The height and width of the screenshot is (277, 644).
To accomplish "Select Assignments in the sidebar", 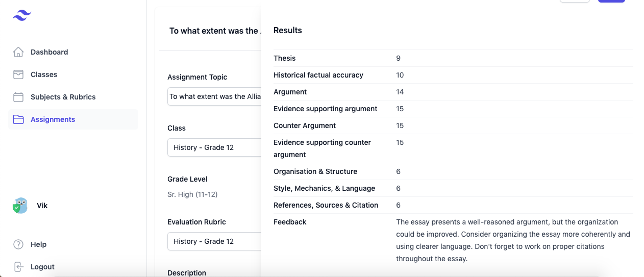I will pos(53,119).
